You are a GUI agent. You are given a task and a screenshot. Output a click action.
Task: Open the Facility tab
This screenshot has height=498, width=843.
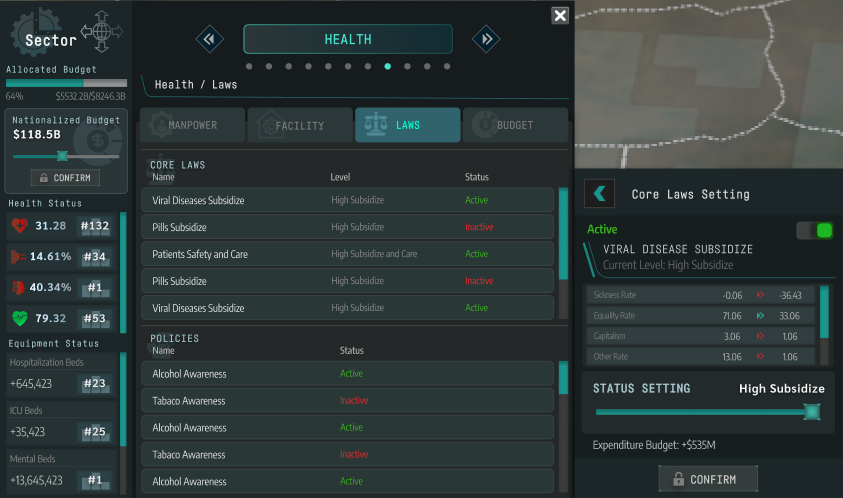(300, 125)
